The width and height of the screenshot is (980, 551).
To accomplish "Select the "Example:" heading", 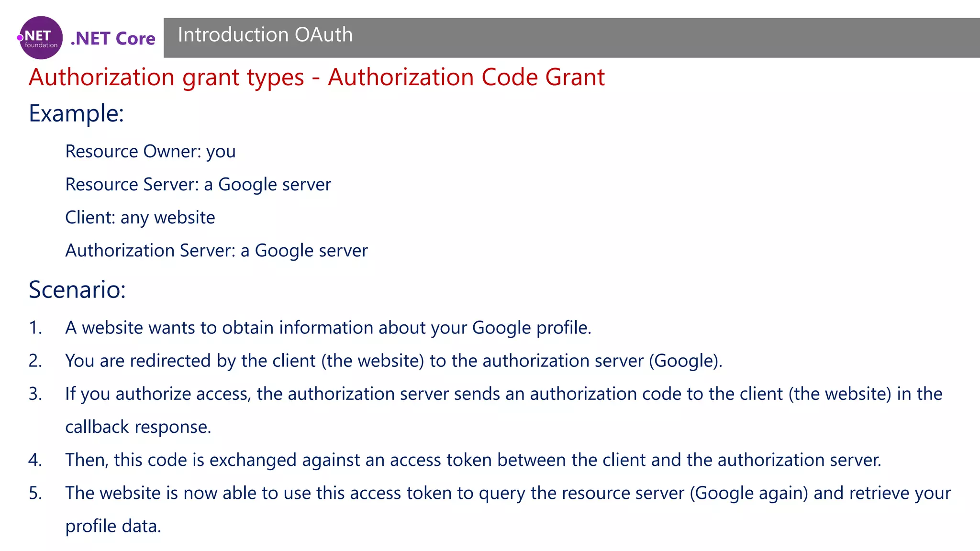I will click(x=77, y=114).
